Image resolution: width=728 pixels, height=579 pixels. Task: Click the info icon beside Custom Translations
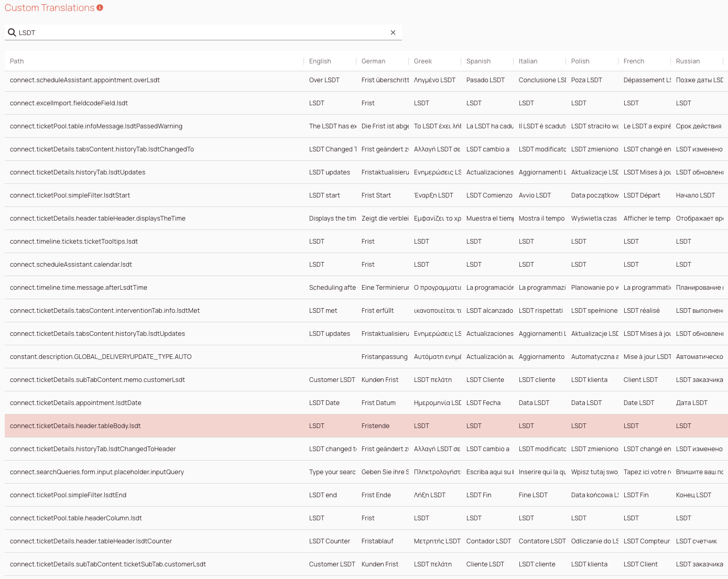[x=100, y=7]
